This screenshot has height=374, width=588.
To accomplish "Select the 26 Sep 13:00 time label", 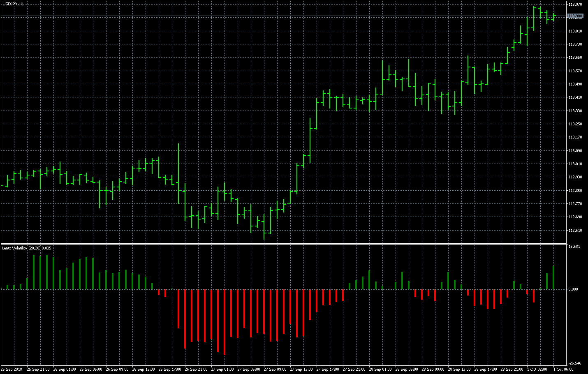I will 144,369.
